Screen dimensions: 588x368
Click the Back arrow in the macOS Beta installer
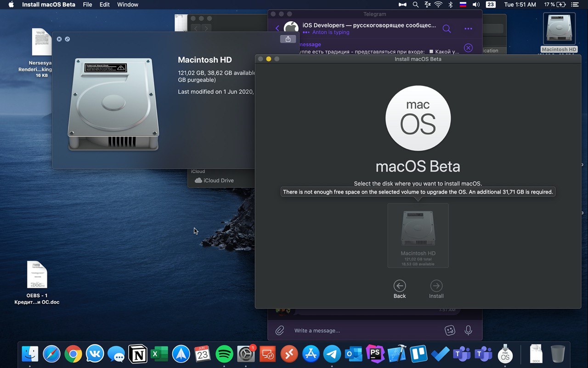click(x=400, y=286)
